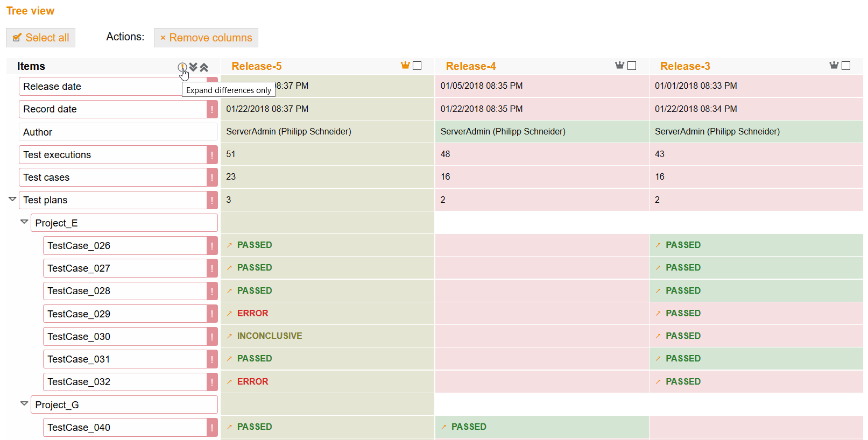Select the Project_G tree item

124,405
